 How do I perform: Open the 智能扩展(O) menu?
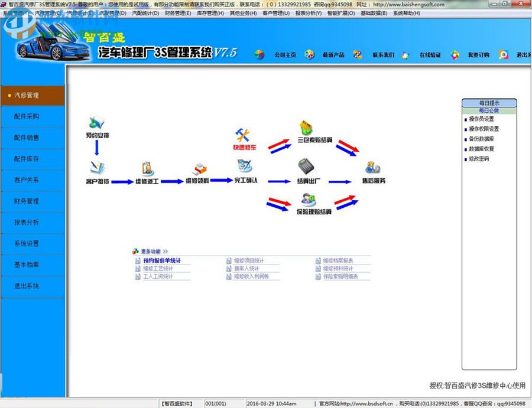(341, 13)
